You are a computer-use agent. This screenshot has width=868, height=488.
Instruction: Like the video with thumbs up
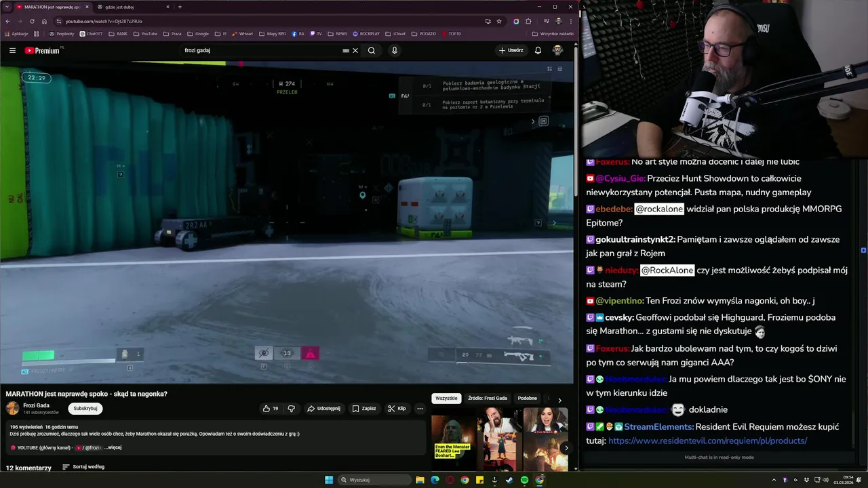(271, 409)
